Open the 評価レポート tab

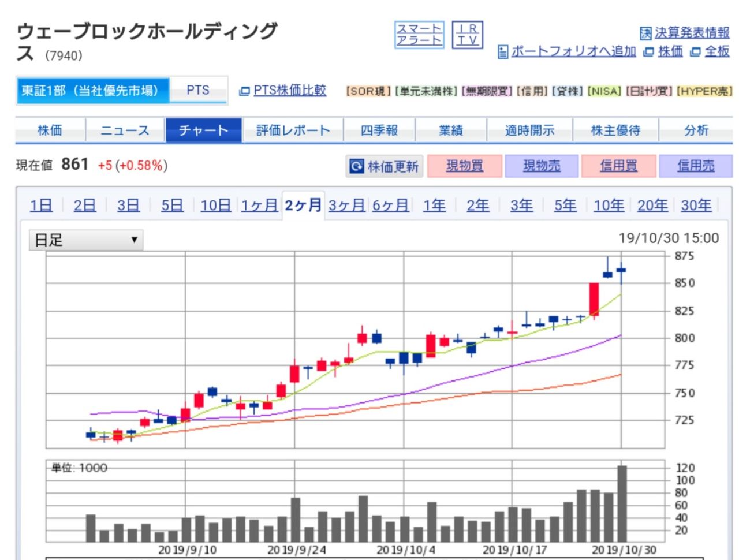pos(293,130)
